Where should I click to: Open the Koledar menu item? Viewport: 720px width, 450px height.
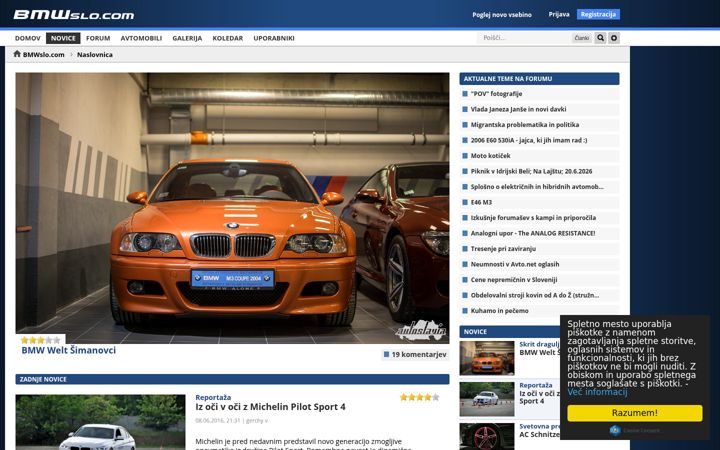coord(227,38)
